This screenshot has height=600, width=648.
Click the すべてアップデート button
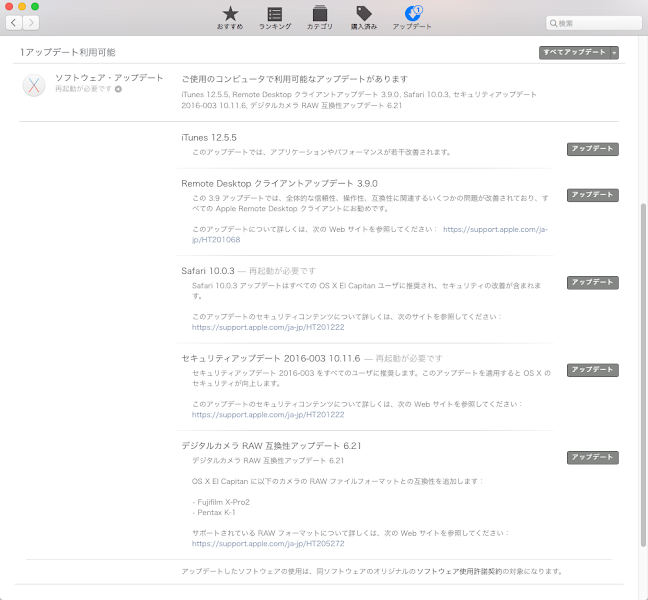pos(574,52)
